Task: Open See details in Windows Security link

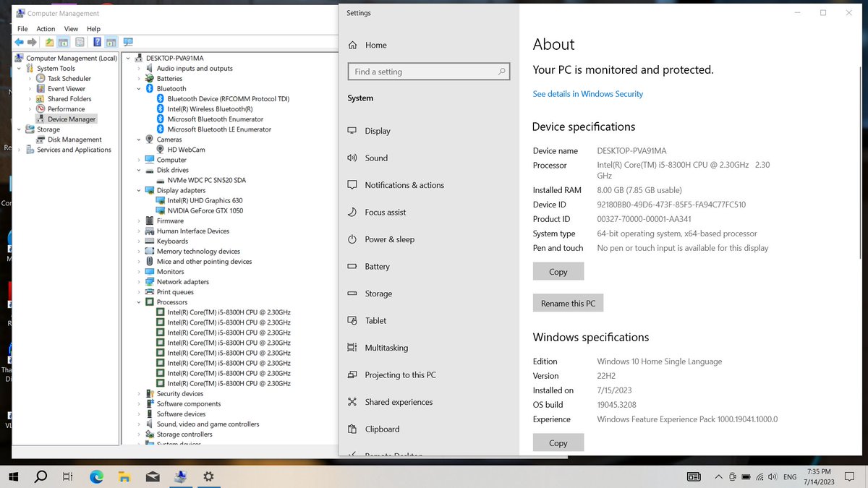Action: click(587, 94)
